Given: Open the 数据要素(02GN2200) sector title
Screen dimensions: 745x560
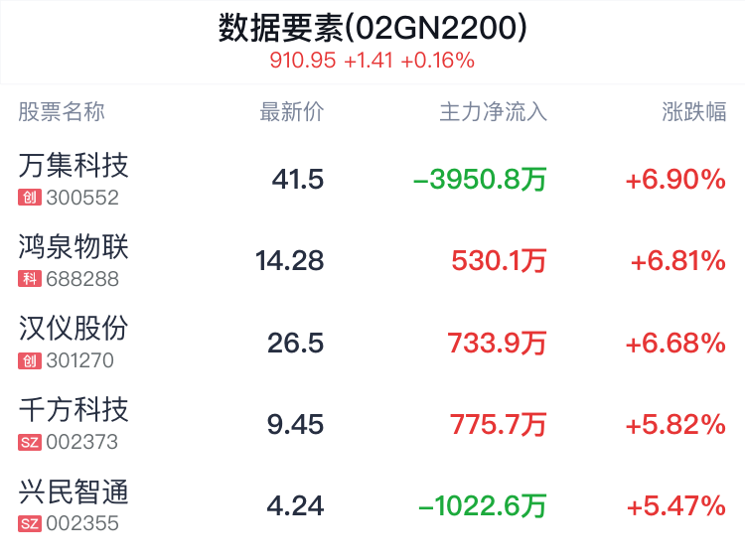Looking at the screenshot, I should (372, 28).
